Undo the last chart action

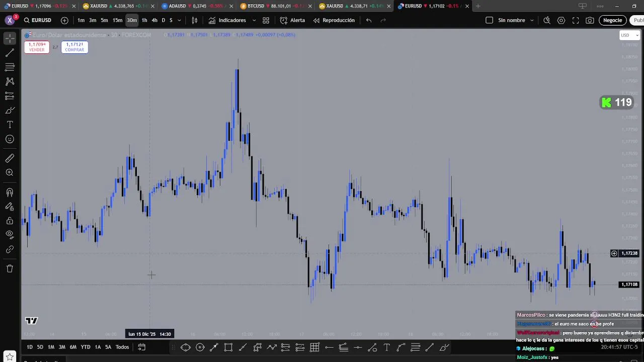(369, 20)
